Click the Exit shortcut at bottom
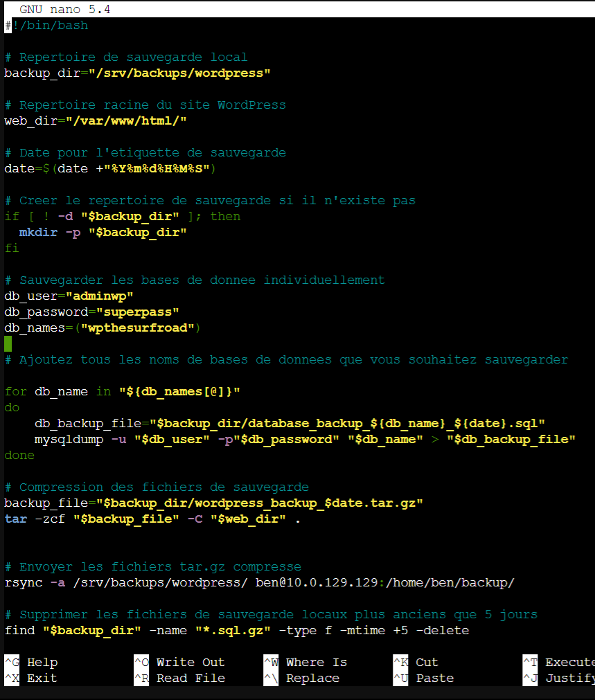The width and height of the screenshot is (595, 700). click(x=42, y=679)
